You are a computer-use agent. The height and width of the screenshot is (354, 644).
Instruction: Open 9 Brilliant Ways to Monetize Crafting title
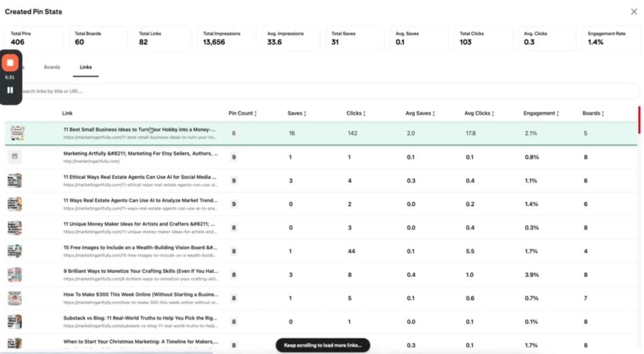tap(141, 271)
